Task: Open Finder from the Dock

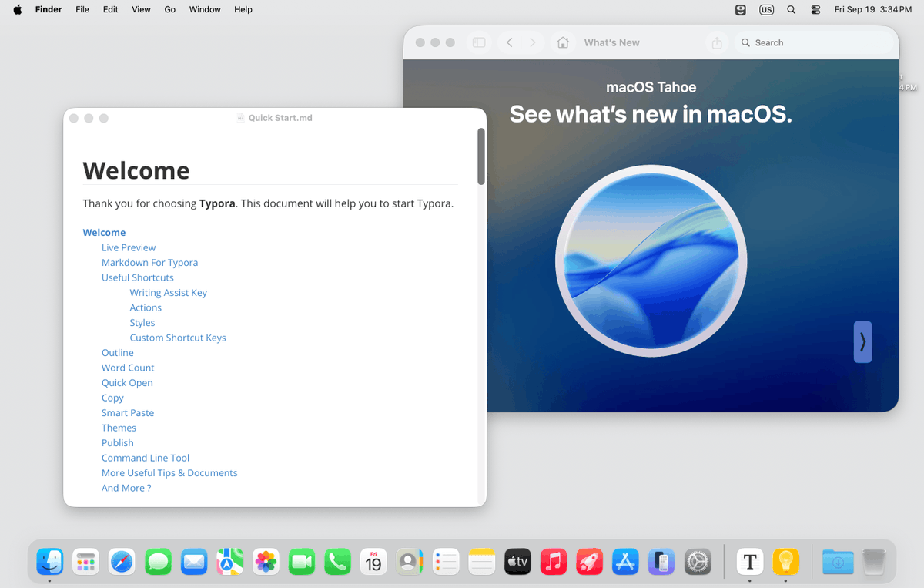Action: click(50, 562)
